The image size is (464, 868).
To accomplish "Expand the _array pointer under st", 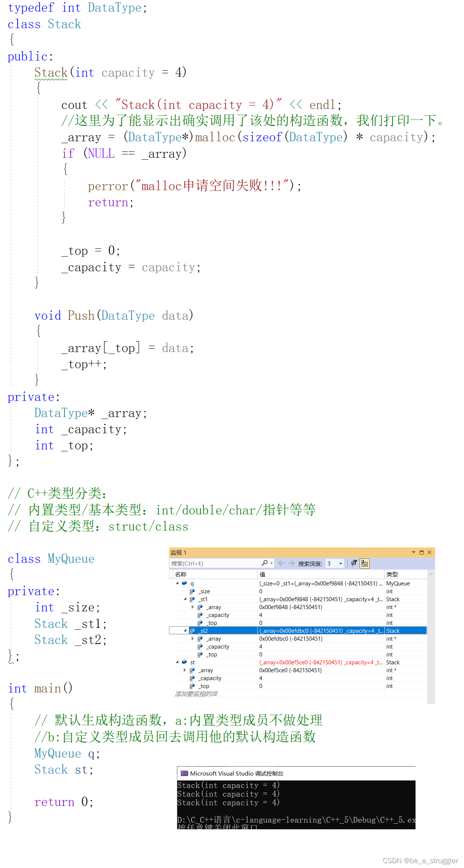I will point(185,670).
